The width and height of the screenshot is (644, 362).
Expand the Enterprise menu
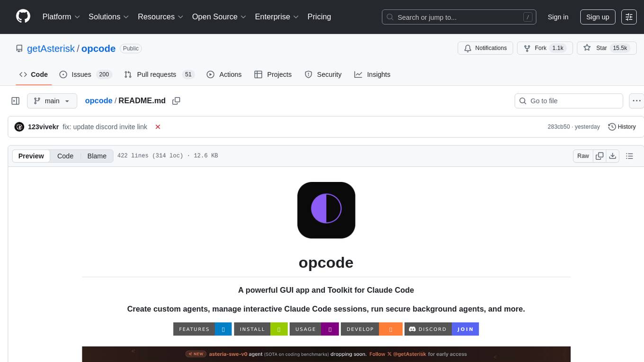coord(277,17)
